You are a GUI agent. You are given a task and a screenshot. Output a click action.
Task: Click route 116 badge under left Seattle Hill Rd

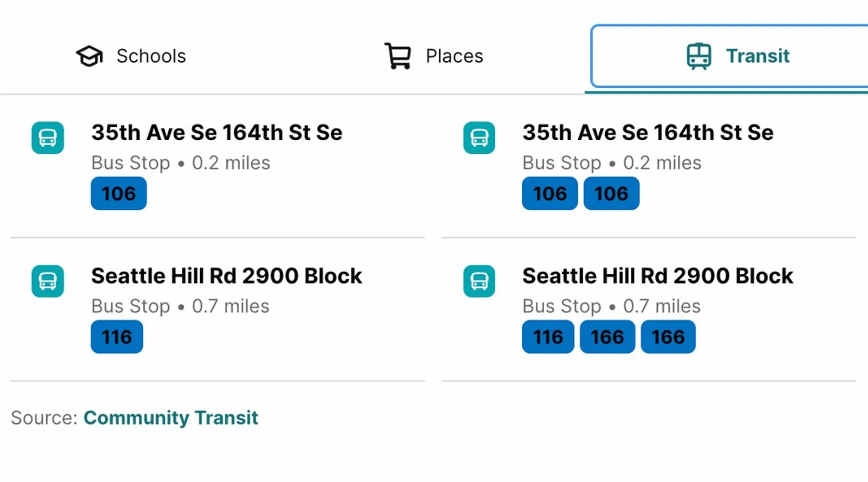117,336
